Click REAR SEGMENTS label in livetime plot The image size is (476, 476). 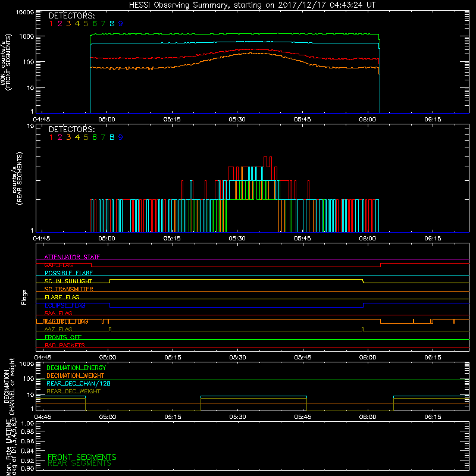tap(79, 464)
